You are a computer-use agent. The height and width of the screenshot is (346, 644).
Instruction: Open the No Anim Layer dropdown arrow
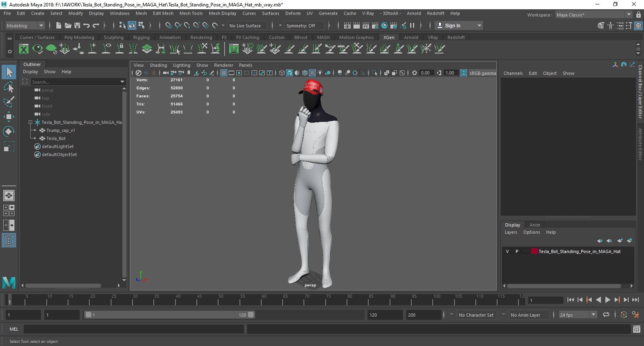point(504,315)
